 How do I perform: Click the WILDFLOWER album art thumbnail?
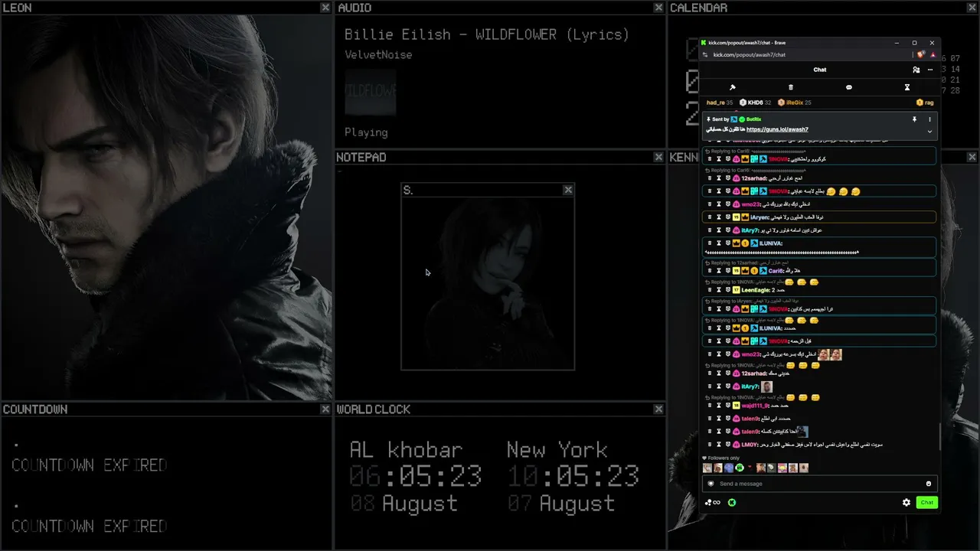(x=370, y=92)
